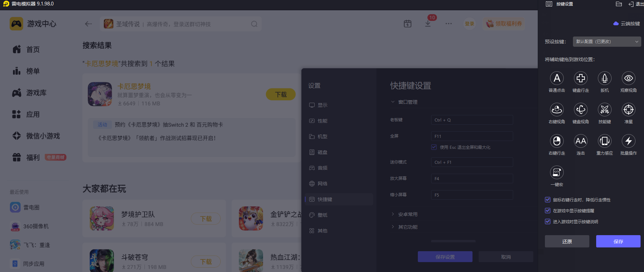Viewport: 644px width, 272px height.
Task: Open 雷电圈 from recently used
Action: click(25, 207)
